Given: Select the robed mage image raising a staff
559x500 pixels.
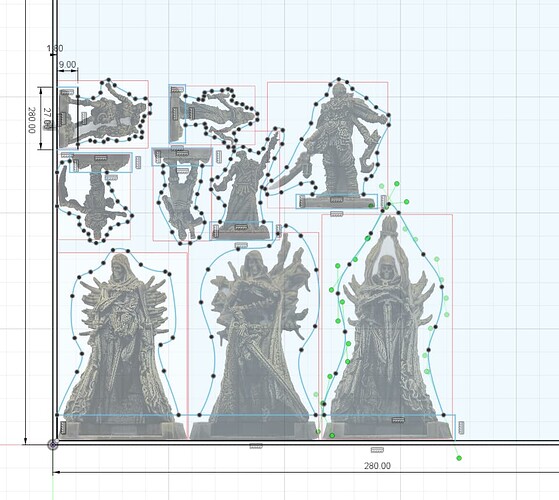Looking at the screenshot, I should (x=246, y=185).
